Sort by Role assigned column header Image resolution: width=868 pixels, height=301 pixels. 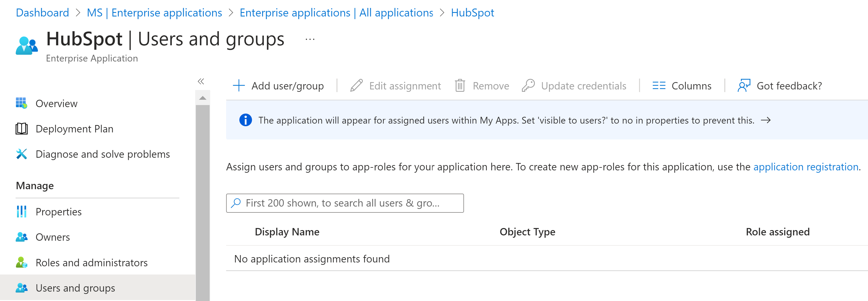coord(777,232)
